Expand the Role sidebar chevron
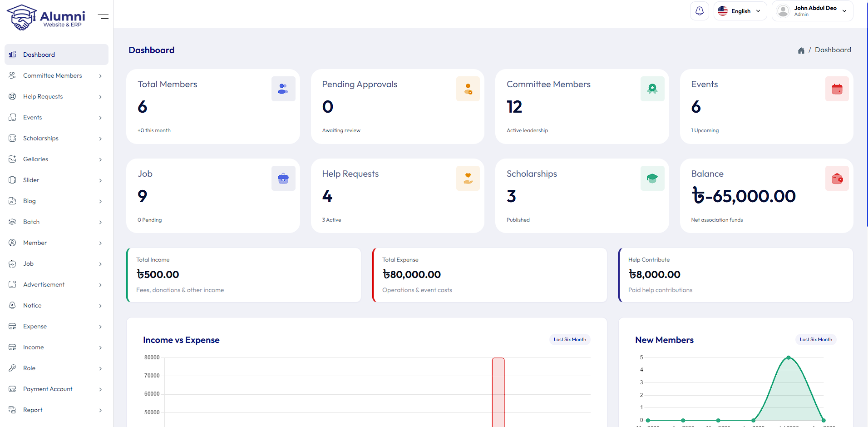The image size is (868, 427). (100, 368)
